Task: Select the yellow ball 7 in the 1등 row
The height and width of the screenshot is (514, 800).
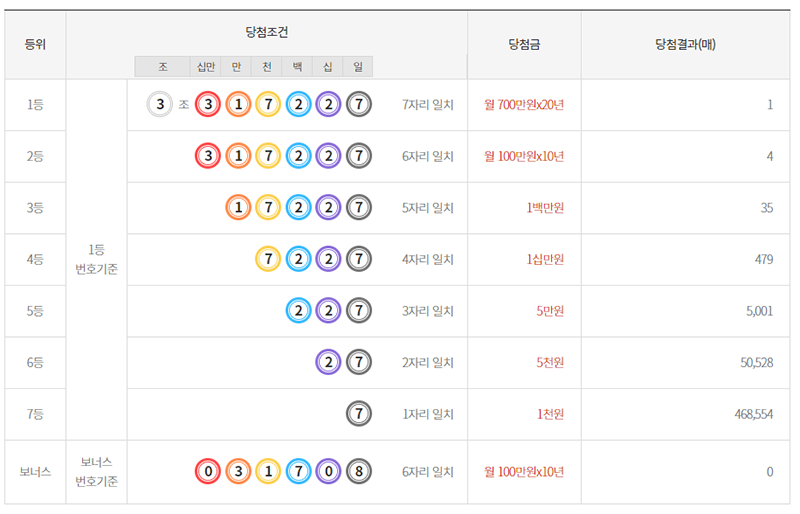Action: (x=268, y=105)
